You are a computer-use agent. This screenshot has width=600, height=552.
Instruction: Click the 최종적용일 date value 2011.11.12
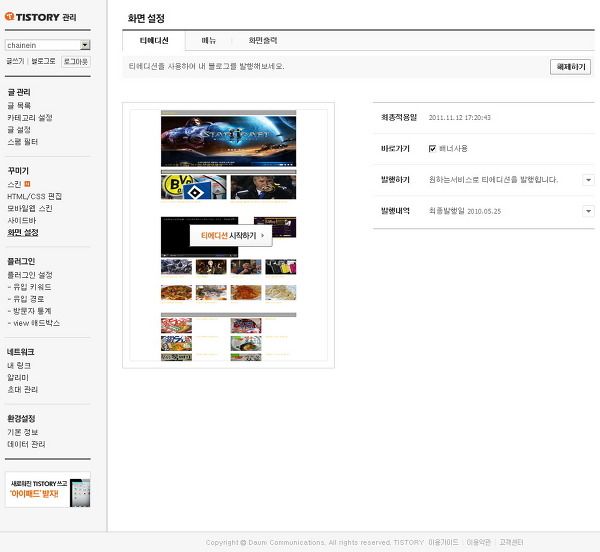tap(460, 117)
